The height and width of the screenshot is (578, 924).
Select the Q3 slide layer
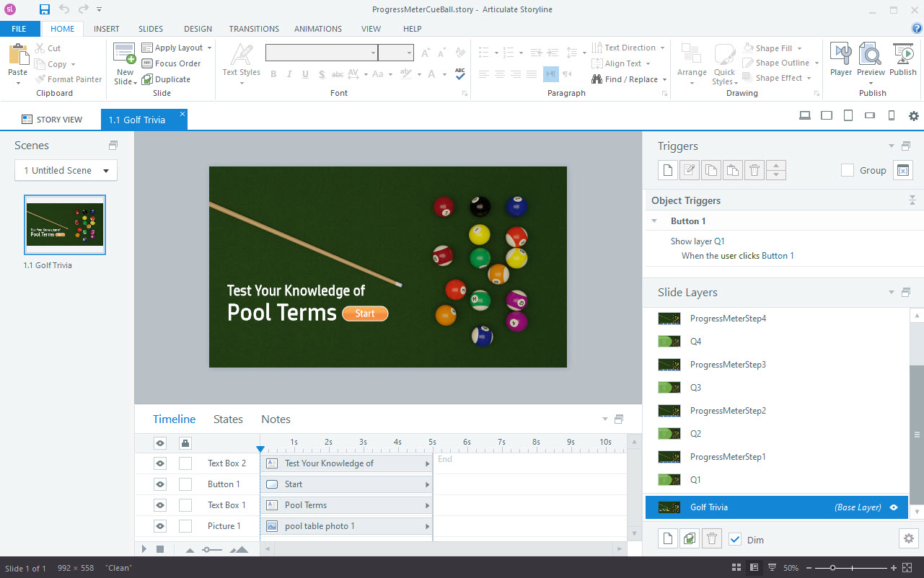695,388
